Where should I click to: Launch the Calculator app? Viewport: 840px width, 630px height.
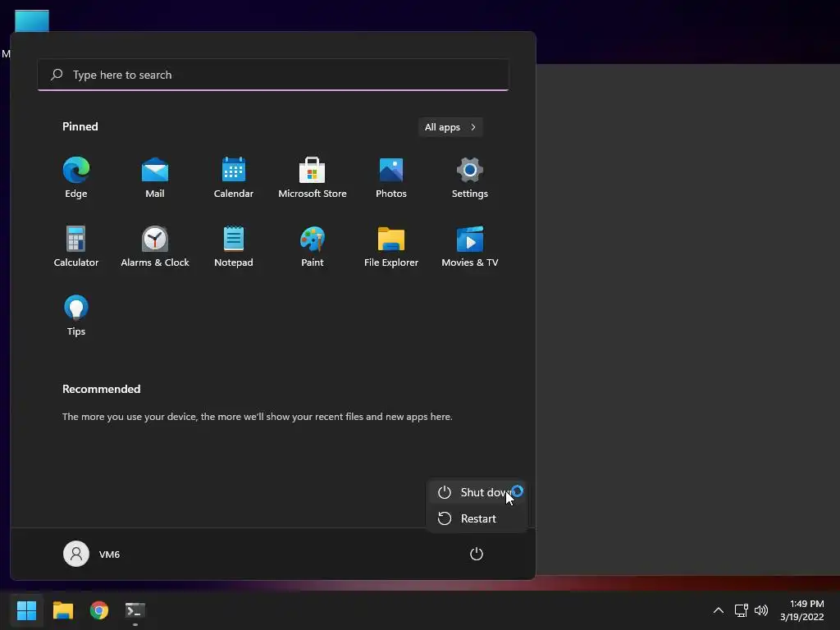pos(76,246)
